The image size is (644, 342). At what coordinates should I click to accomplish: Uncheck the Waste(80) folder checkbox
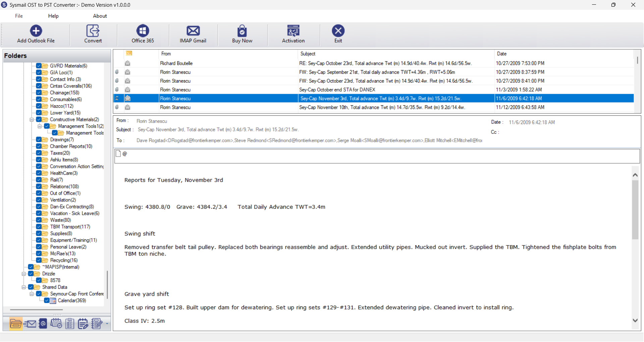(x=39, y=220)
